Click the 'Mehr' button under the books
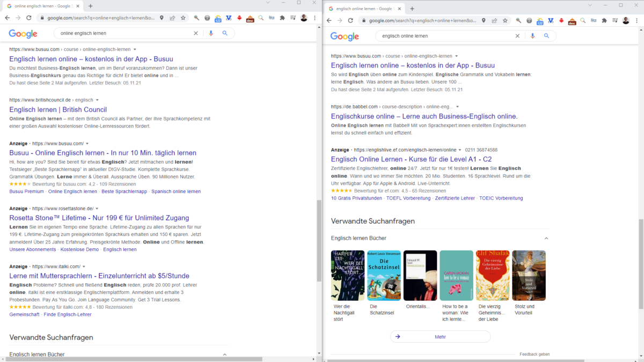The width and height of the screenshot is (644, 362). click(x=440, y=337)
